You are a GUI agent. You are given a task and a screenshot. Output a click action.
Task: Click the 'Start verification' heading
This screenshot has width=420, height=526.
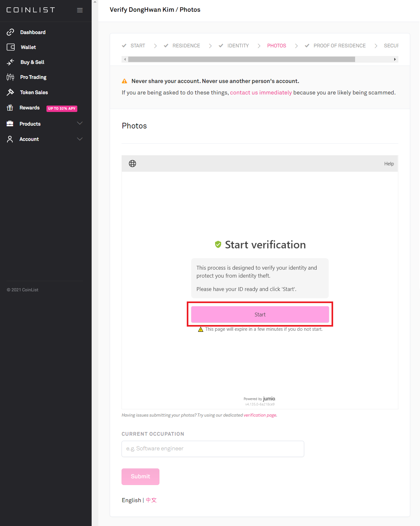tap(265, 245)
